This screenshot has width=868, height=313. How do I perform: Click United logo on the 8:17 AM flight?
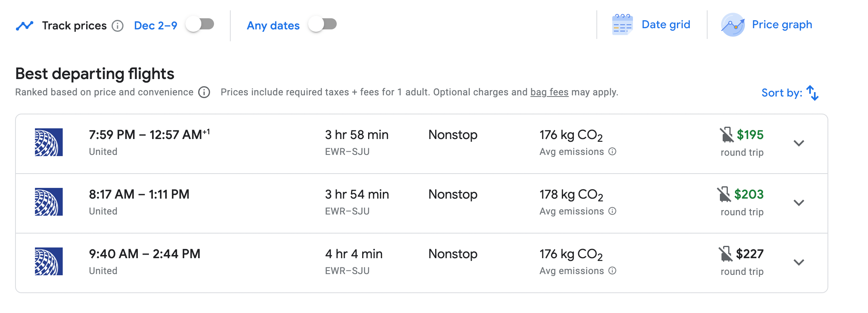pyautogui.click(x=49, y=202)
